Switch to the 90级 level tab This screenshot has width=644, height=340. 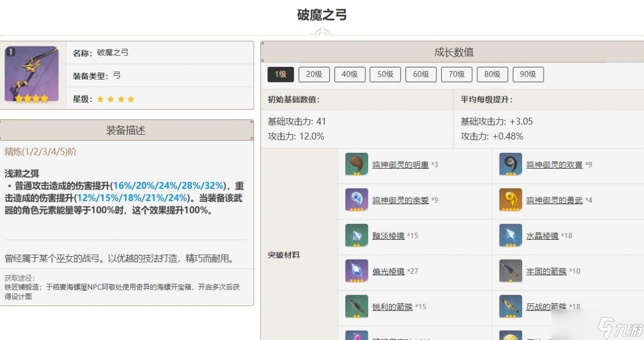528,74
